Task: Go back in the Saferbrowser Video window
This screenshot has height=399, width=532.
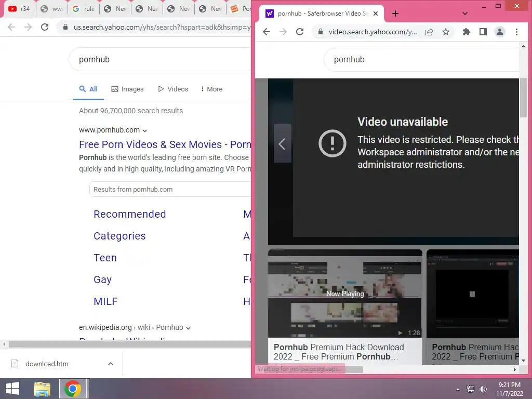Action: click(267, 32)
